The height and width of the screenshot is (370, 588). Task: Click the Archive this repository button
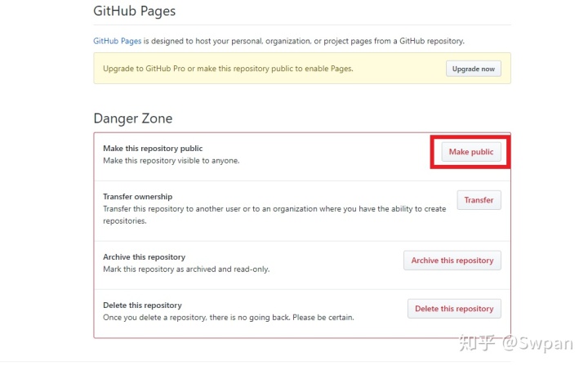pos(452,261)
